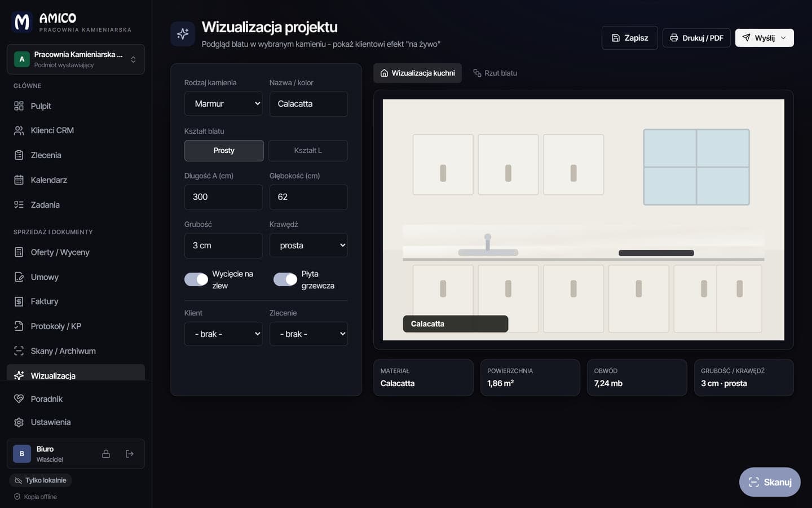This screenshot has width=812, height=508.
Task: Click the Zadania checklist icon
Action: pyautogui.click(x=19, y=205)
